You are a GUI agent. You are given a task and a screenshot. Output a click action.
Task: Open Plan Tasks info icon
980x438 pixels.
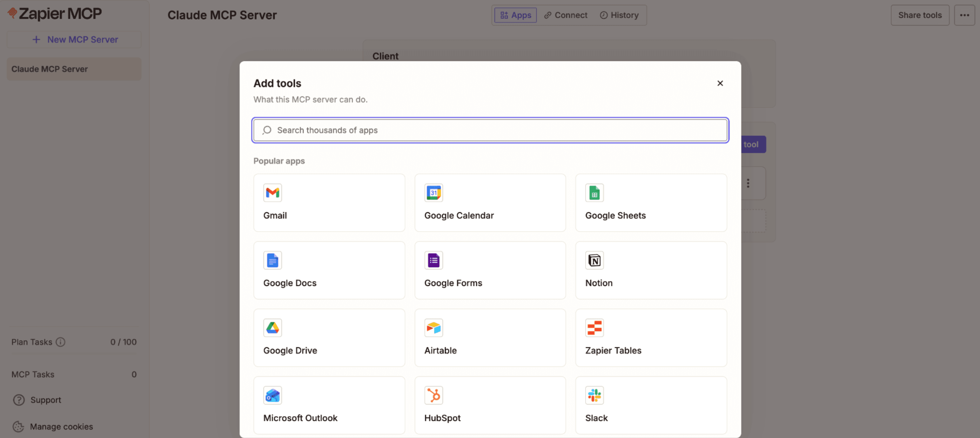(x=60, y=342)
